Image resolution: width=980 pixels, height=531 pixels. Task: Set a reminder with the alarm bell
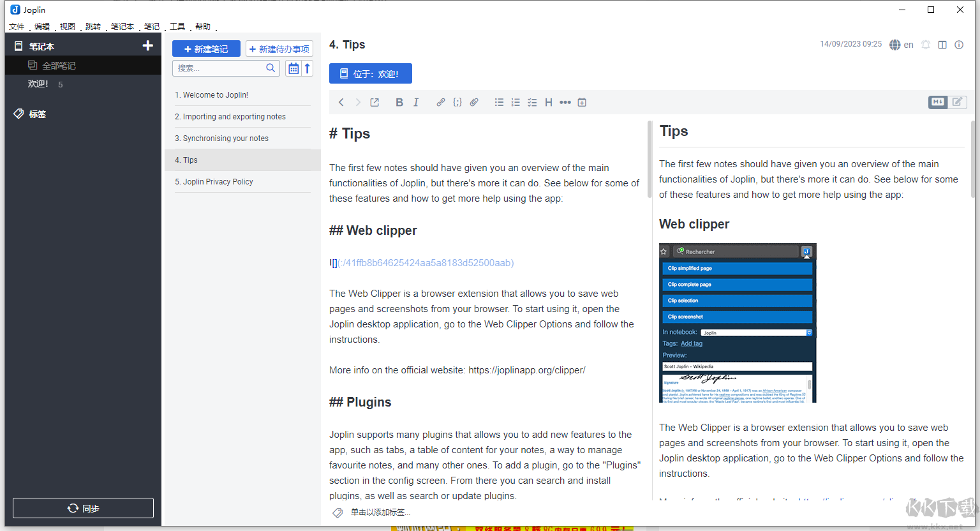[x=926, y=45]
